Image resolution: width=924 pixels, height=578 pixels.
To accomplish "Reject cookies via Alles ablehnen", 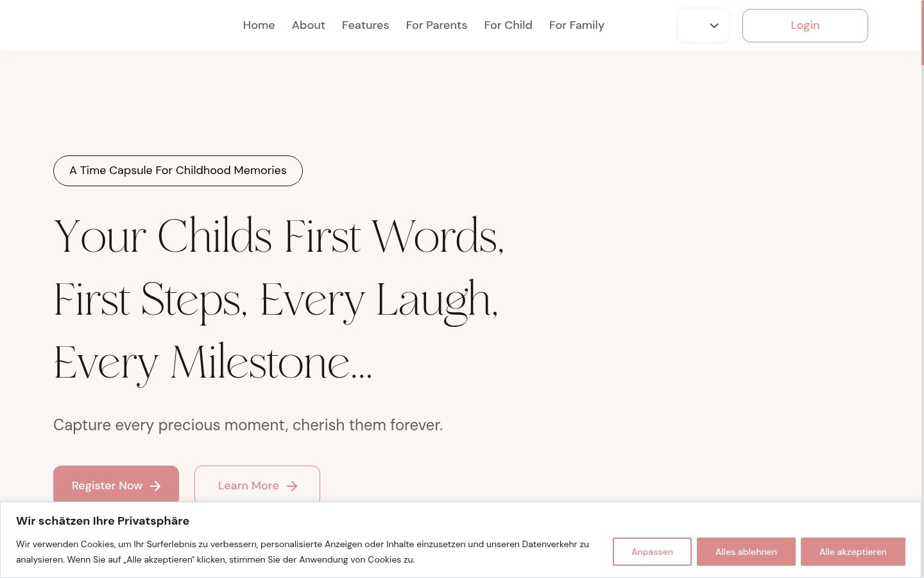I will tap(746, 552).
